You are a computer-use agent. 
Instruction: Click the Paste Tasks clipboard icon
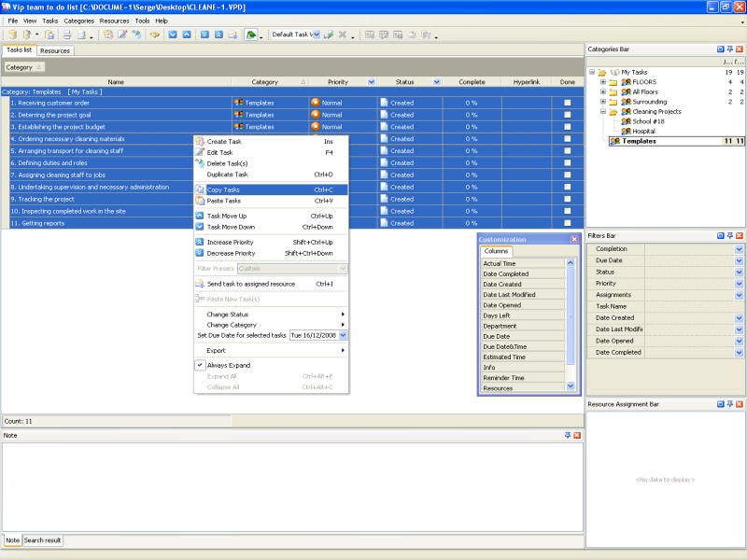(x=200, y=201)
